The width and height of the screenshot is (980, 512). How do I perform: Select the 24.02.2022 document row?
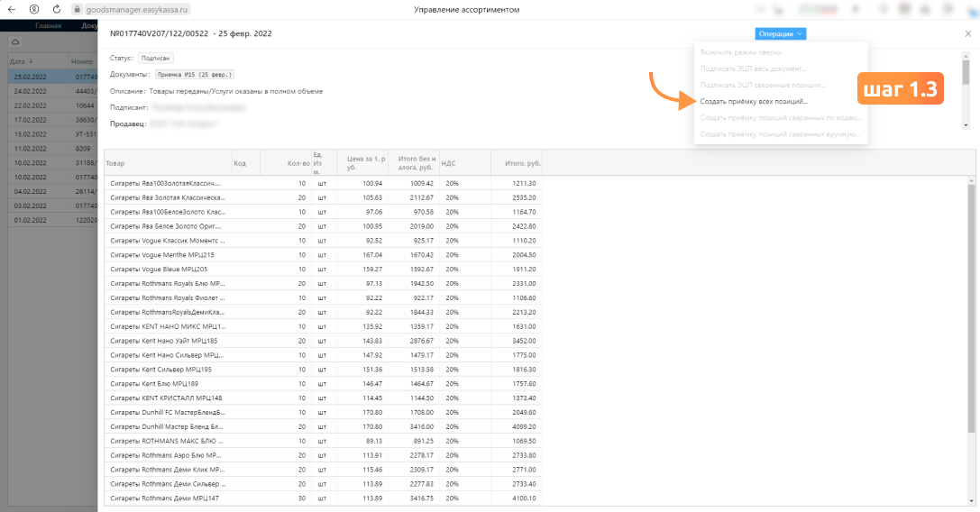click(x=52, y=91)
